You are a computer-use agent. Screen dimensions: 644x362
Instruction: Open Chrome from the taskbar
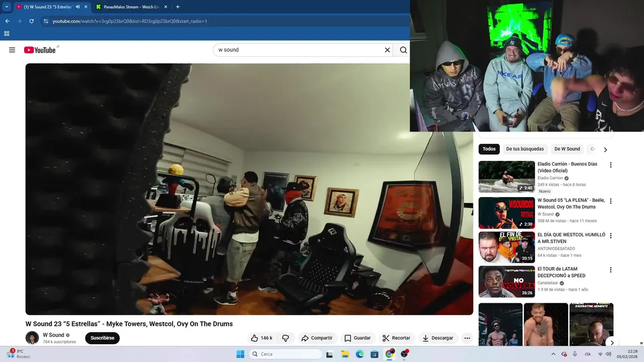coord(389,354)
